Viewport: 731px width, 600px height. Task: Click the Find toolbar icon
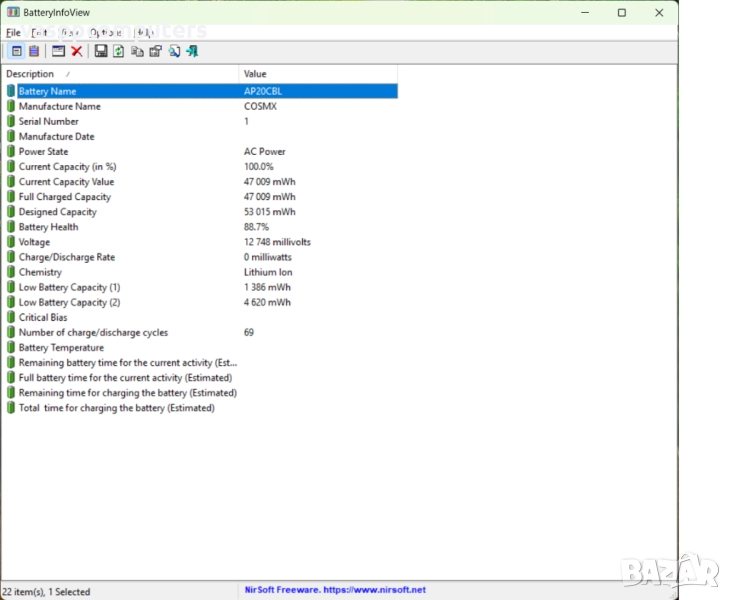click(x=174, y=51)
